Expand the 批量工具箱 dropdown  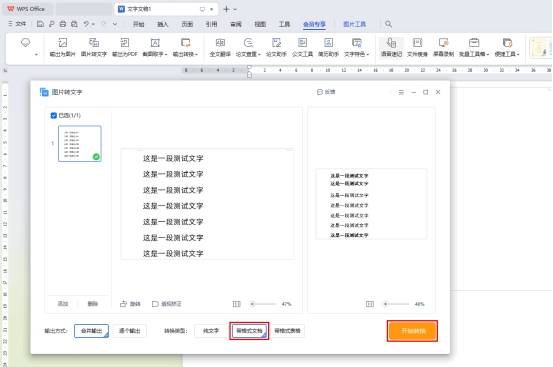point(488,54)
